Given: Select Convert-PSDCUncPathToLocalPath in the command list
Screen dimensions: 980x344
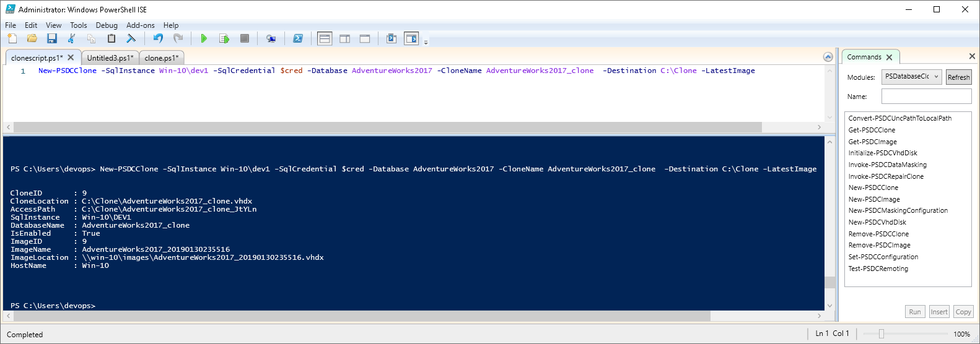Looking at the screenshot, I should [899, 118].
